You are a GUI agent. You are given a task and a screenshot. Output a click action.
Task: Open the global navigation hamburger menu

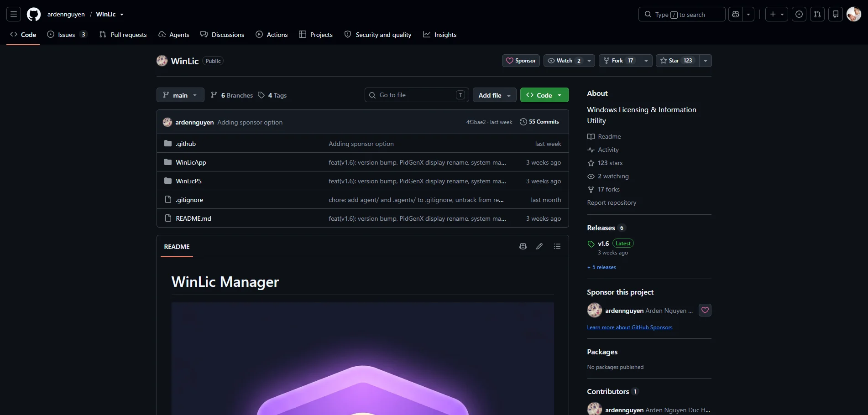click(14, 14)
